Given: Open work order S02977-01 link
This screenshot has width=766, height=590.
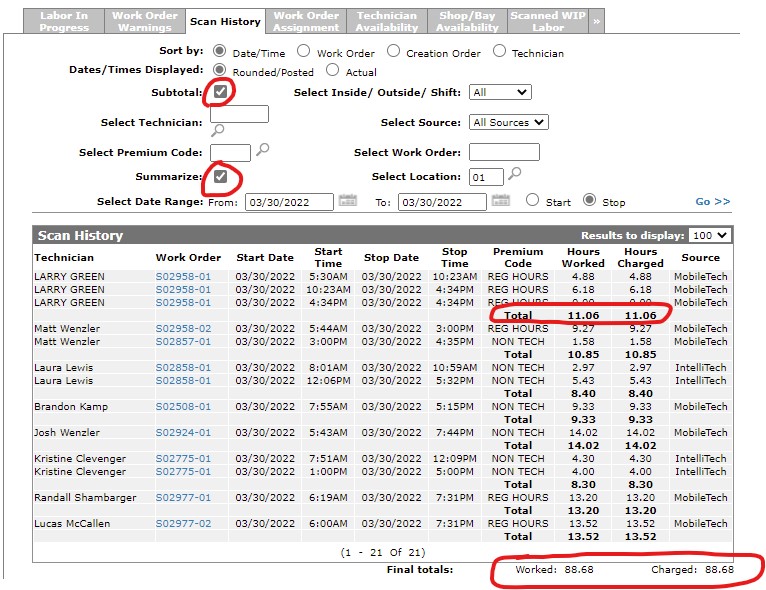Looking at the screenshot, I should click(x=183, y=497).
